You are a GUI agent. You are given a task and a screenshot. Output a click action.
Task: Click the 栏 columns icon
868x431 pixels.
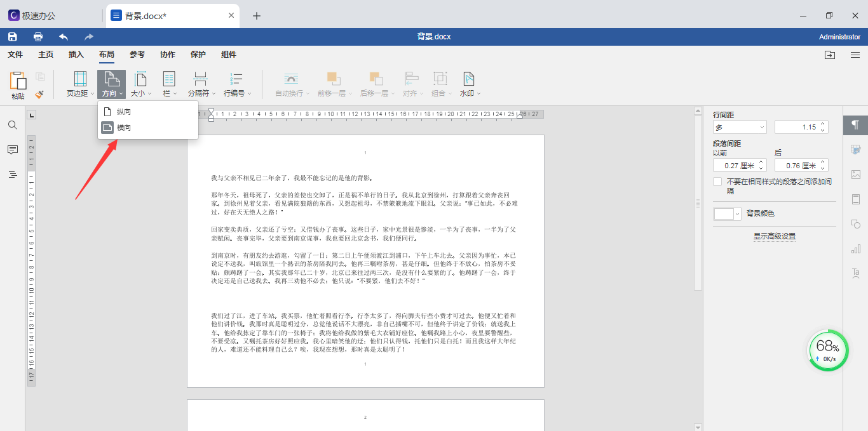[169, 79]
